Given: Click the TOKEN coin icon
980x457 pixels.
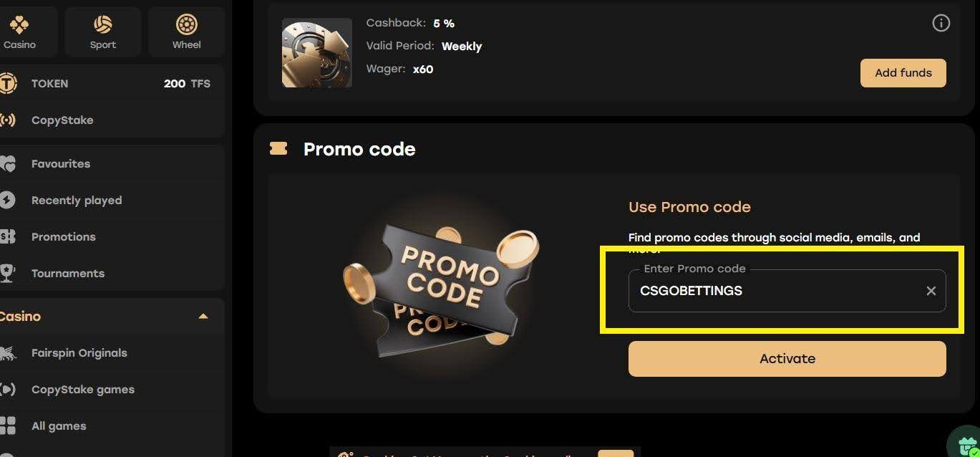Looking at the screenshot, I should [8, 83].
